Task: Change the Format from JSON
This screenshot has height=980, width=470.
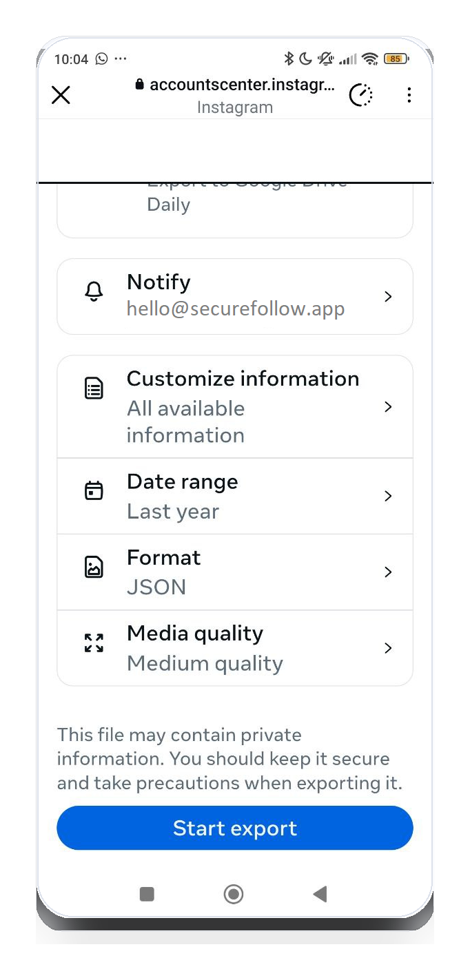Action: pyautogui.click(x=387, y=572)
